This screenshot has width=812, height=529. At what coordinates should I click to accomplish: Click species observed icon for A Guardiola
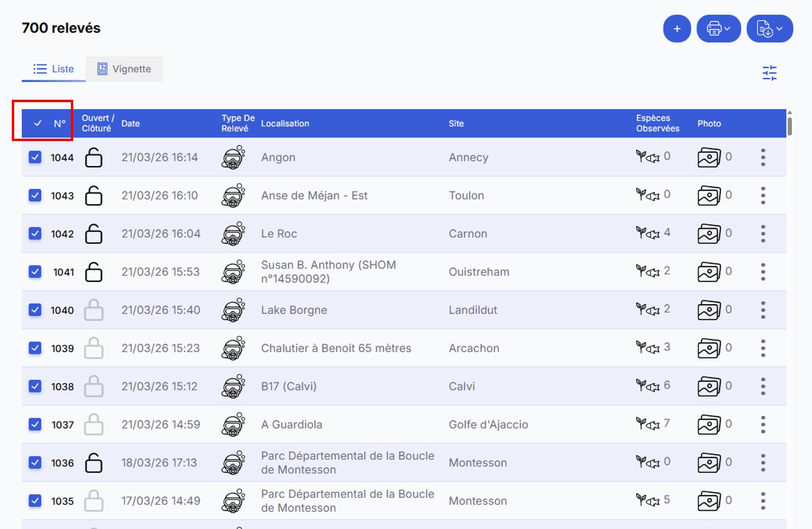[x=647, y=424]
